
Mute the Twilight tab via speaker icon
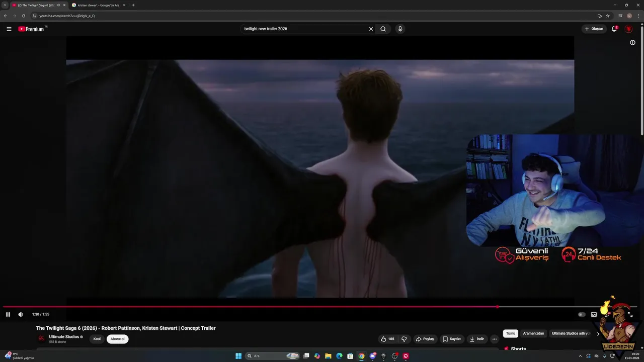click(58, 5)
